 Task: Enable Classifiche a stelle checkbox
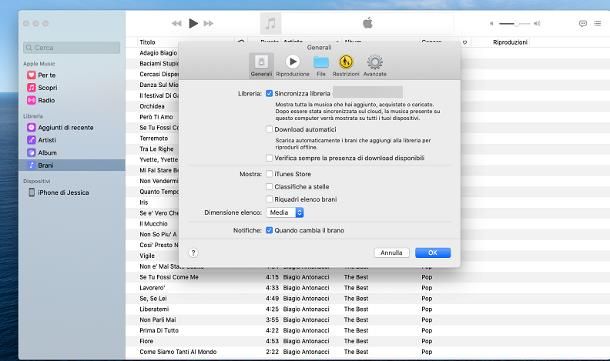(x=269, y=187)
